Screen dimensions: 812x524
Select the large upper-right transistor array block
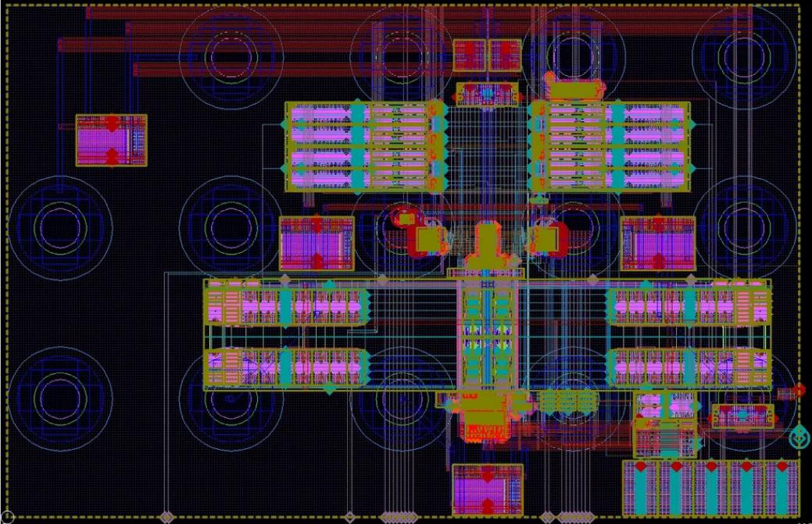coord(610,145)
